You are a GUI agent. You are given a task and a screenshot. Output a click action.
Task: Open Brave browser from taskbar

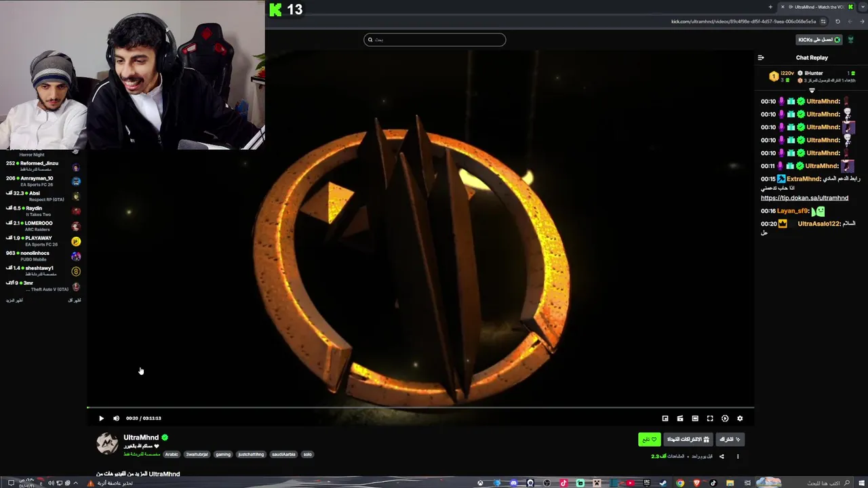pos(696,483)
